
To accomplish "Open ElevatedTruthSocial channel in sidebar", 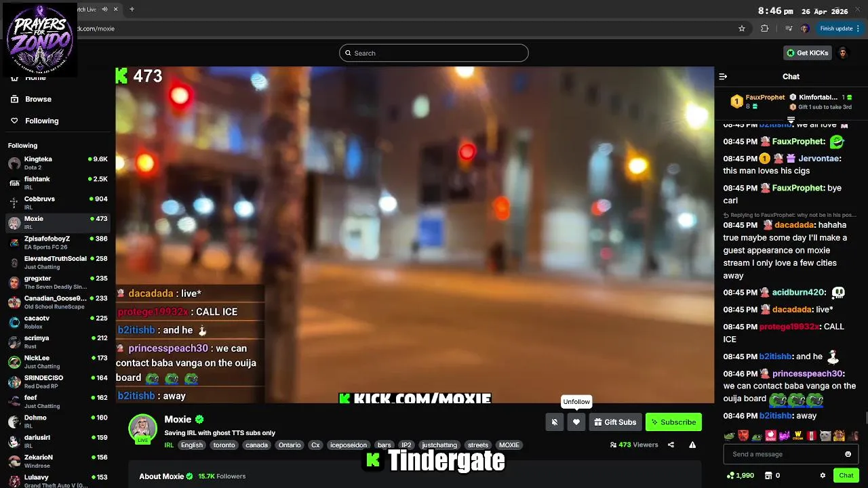I will [x=58, y=262].
